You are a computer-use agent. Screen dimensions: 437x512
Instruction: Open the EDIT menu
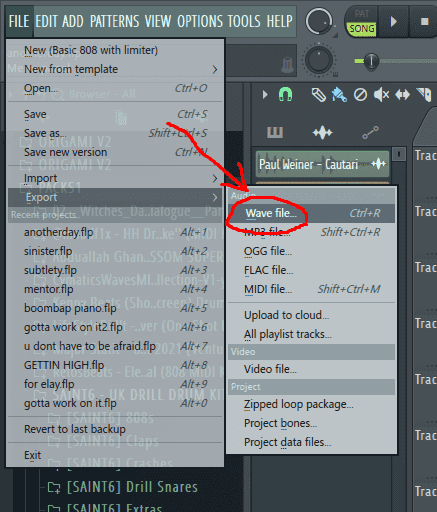coord(46,22)
